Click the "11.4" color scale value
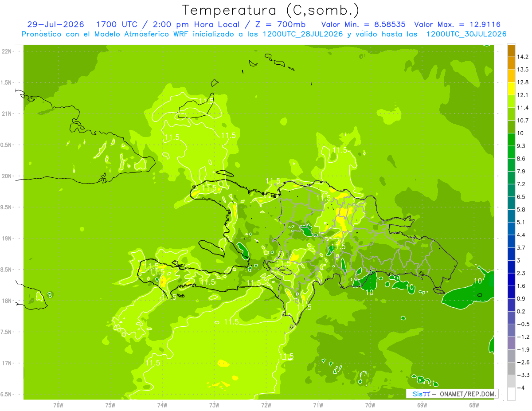532x411 pixels. 523,108
